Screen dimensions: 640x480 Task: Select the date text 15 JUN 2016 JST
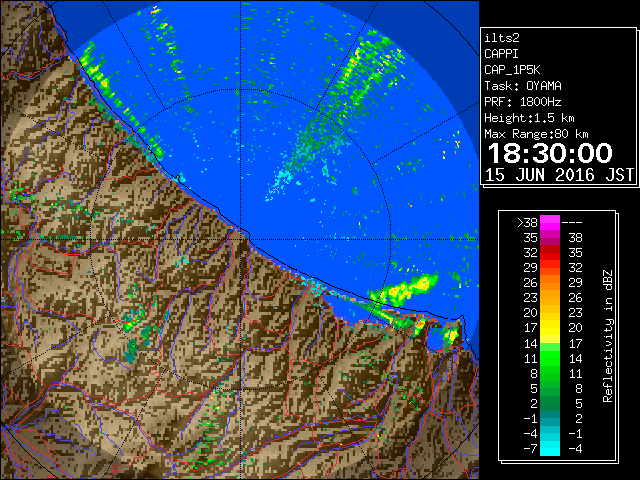pos(559,175)
